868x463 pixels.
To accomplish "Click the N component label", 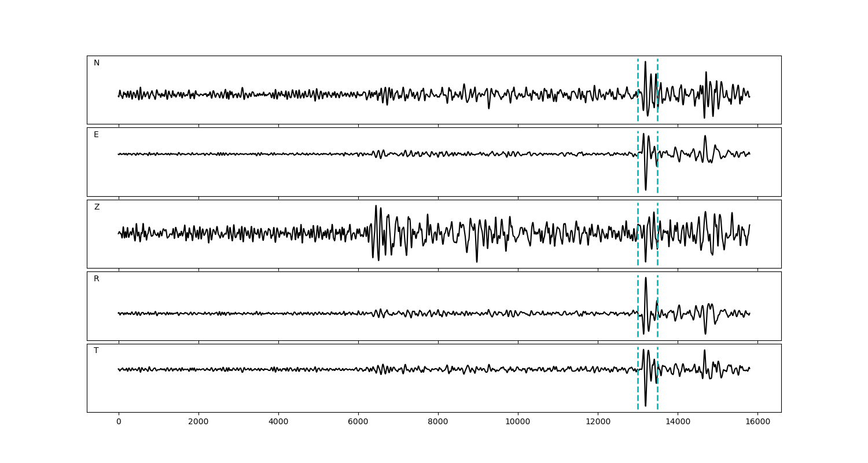I will [97, 63].
